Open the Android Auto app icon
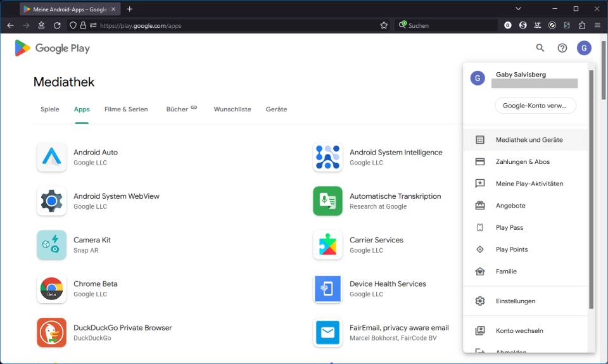This screenshot has width=608, height=364. coord(51,157)
